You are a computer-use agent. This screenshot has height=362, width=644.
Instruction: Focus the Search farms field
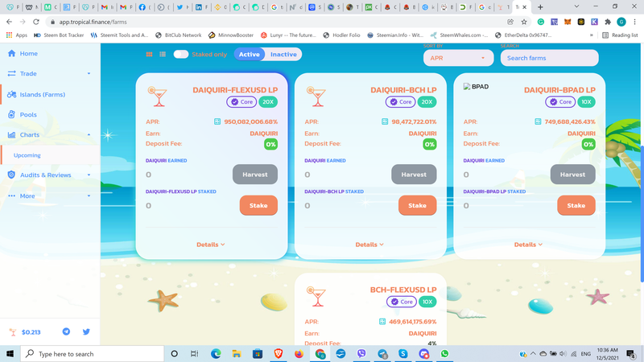click(550, 58)
